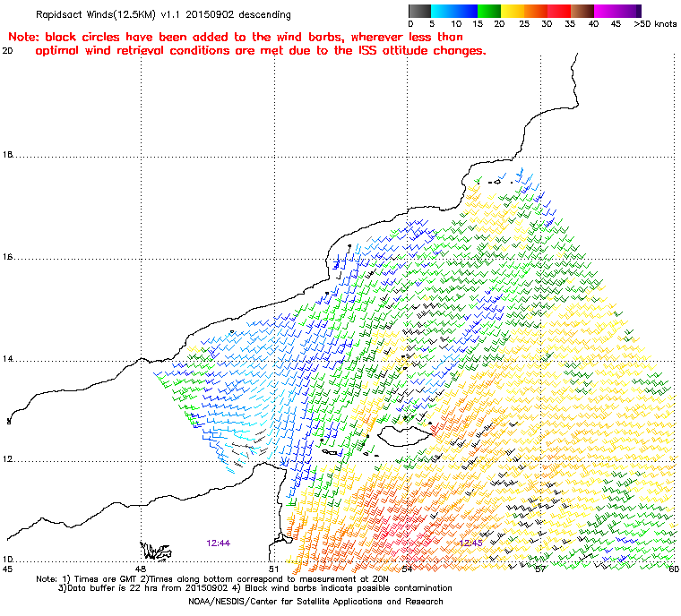Screen dimensions: 681x616
Task: Click the longitude '45' axis label
Action: point(7,569)
